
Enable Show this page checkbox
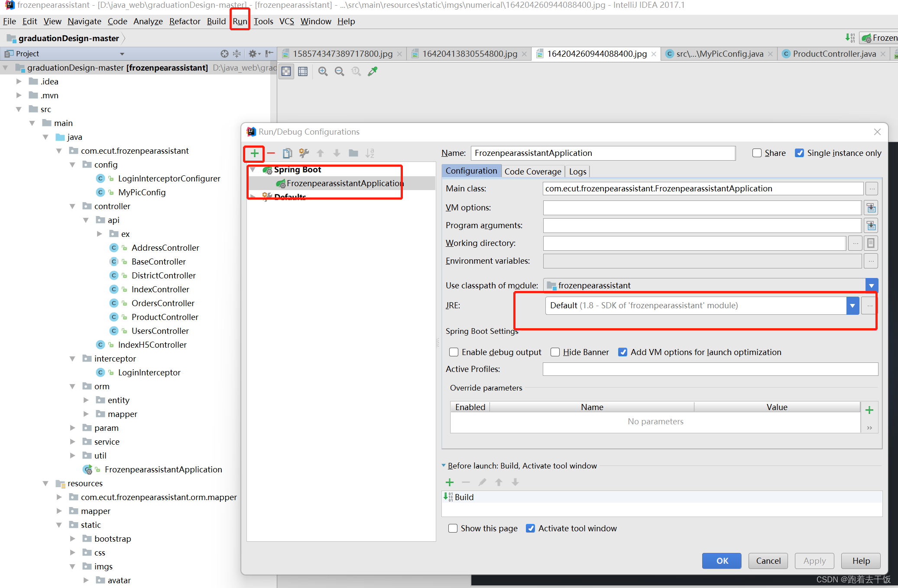pos(453,529)
